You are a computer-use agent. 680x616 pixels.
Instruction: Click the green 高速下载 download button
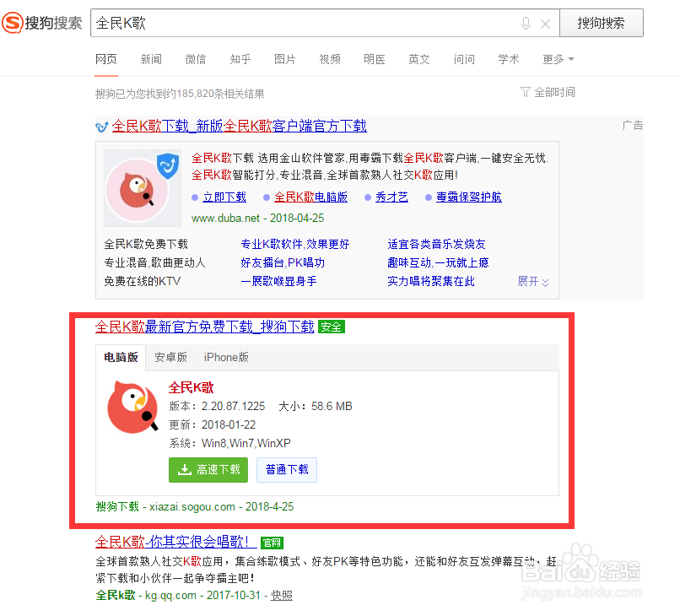208,469
